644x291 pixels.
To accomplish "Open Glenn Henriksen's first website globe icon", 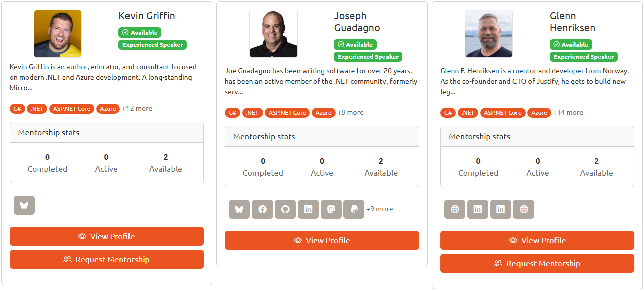I will [454, 209].
